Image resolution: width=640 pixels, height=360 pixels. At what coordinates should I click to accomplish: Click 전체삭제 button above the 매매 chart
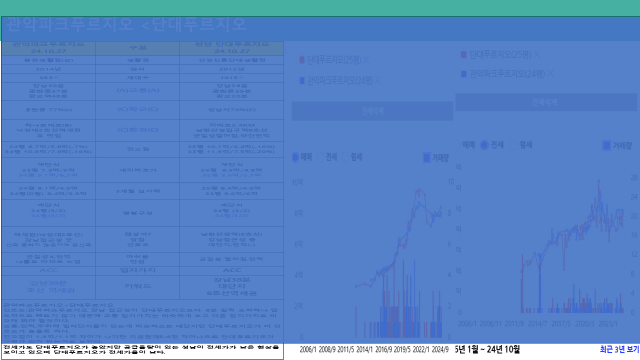point(372,111)
